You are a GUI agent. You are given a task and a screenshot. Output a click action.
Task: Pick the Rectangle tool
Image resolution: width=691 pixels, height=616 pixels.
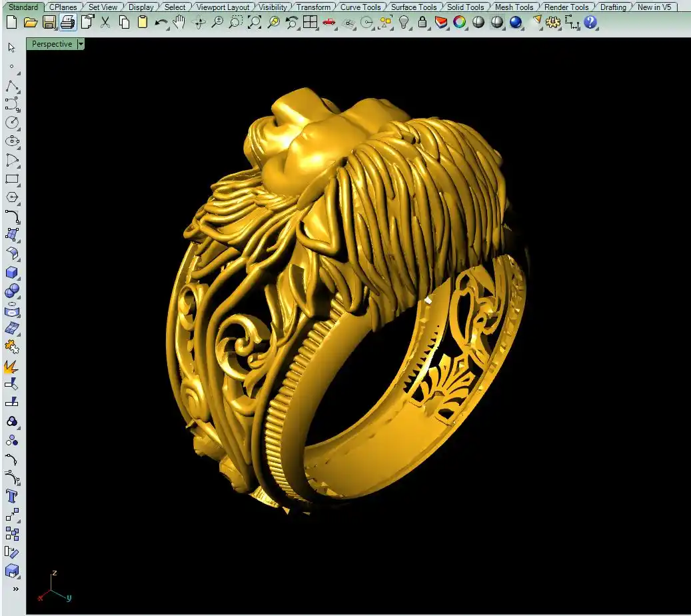pos(12,179)
